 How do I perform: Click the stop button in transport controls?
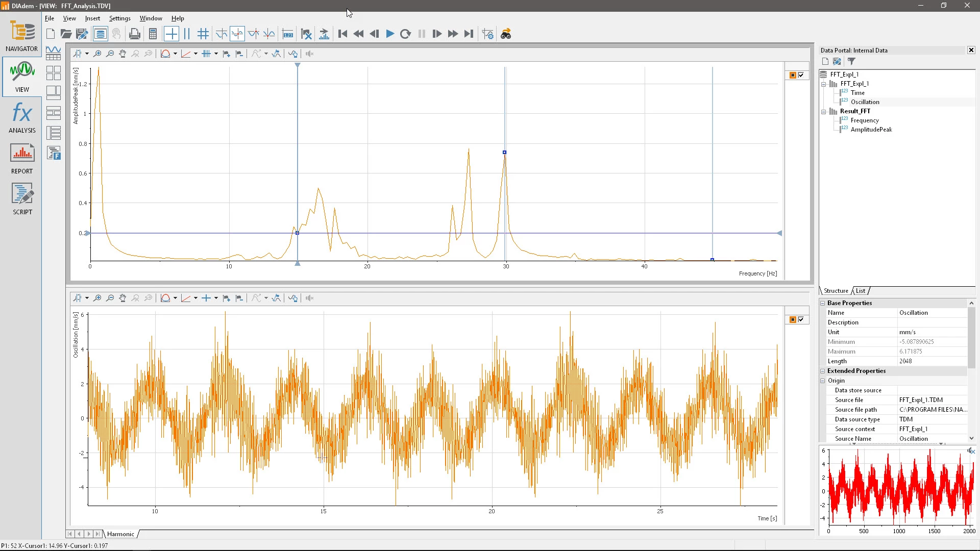421,34
